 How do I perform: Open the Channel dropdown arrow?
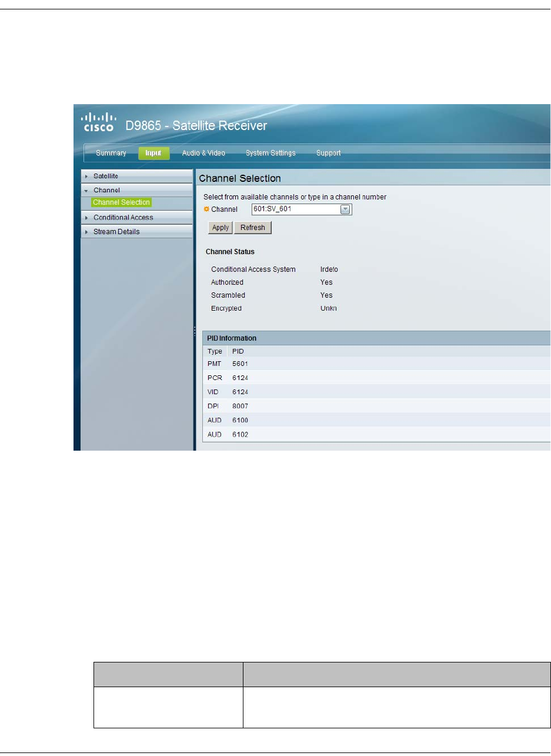point(346,209)
